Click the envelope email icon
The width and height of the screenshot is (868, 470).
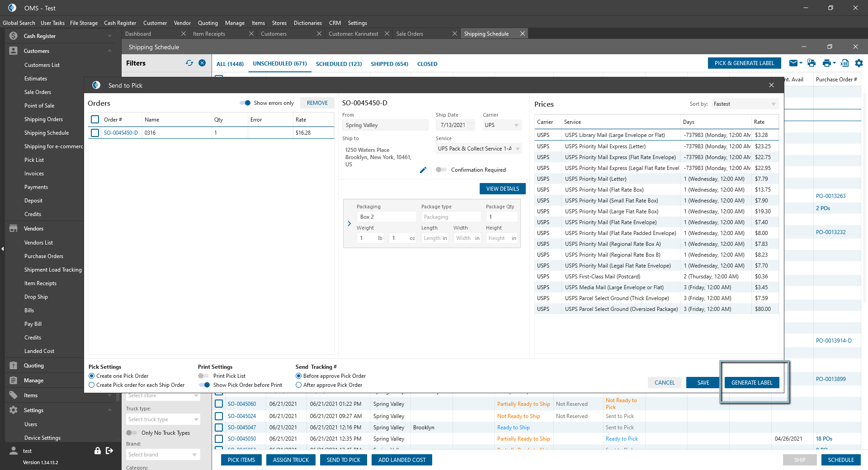[x=793, y=63]
